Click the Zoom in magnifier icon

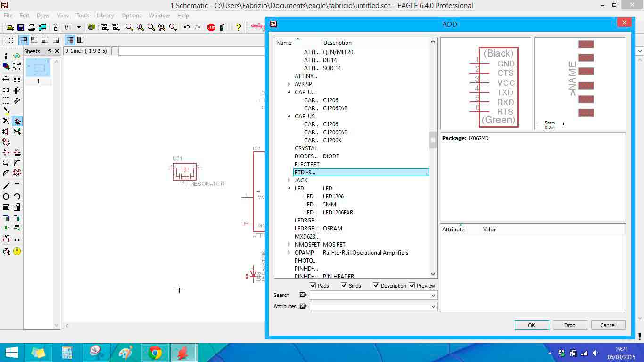140,27
